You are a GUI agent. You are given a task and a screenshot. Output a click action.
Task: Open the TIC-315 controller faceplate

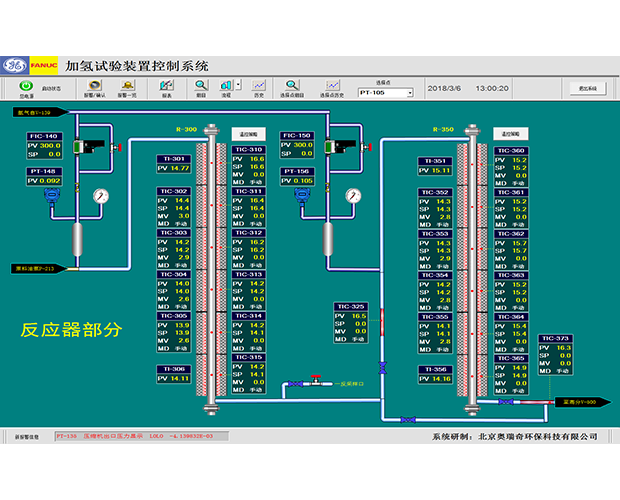pyautogui.click(x=249, y=374)
